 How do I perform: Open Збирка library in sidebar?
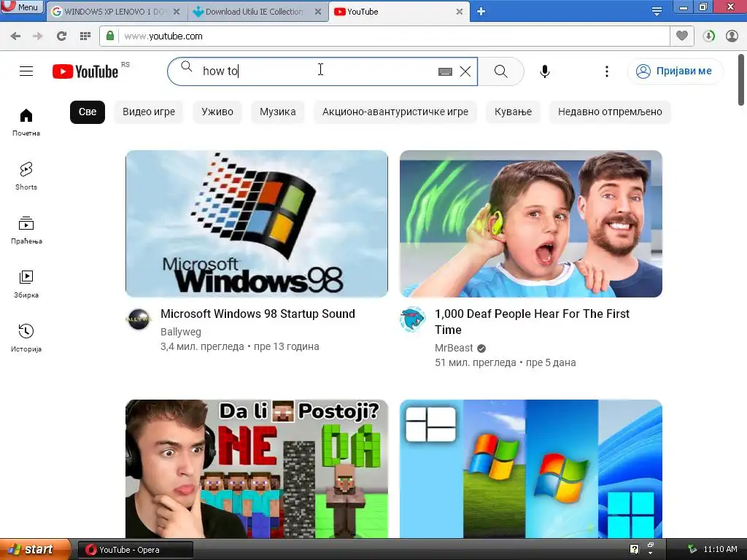tap(26, 284)
